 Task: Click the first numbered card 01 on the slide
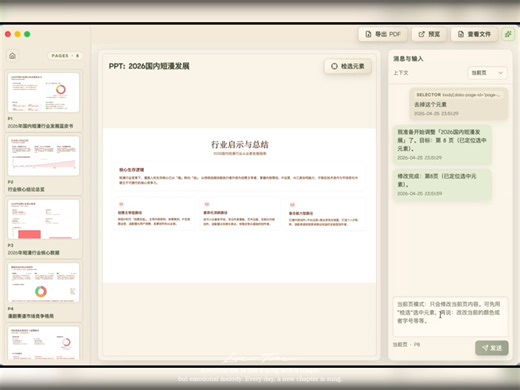click(154, 214)
